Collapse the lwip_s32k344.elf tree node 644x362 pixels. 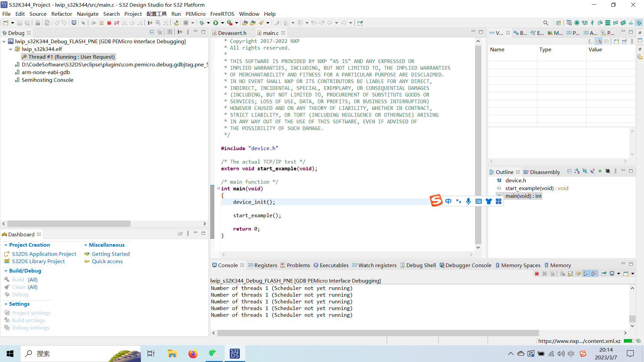11,49
